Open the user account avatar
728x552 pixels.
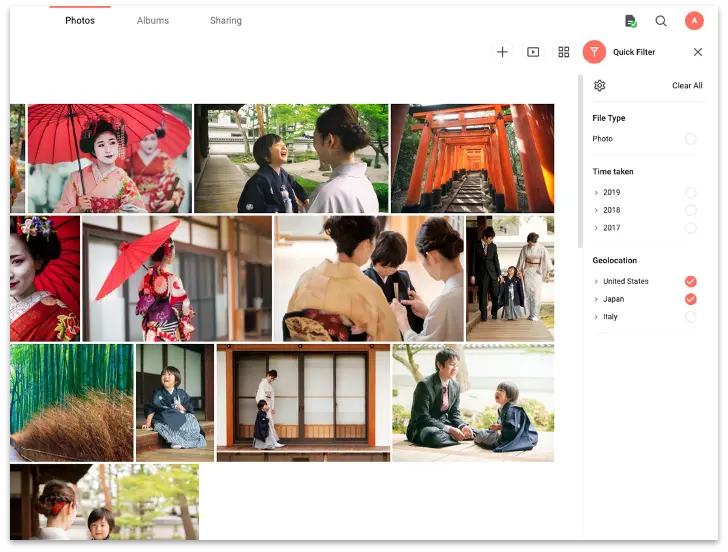694,20
